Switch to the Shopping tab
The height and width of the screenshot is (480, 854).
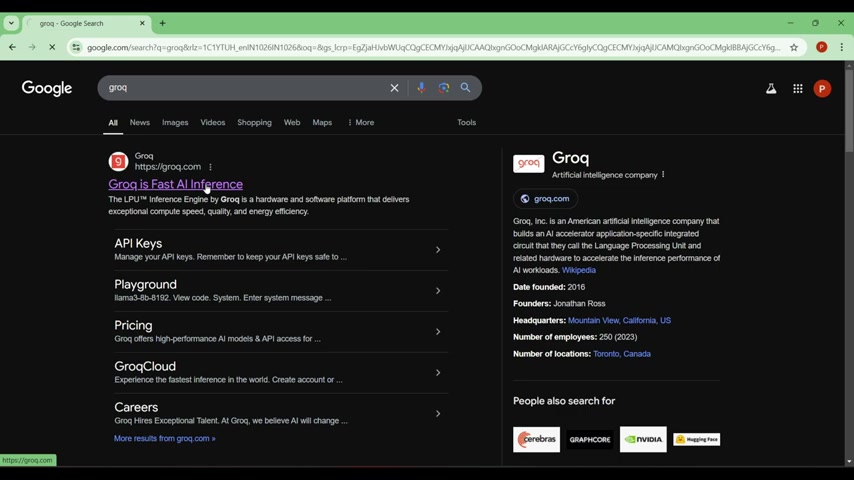pyautogui.click(x=254, y=123)
